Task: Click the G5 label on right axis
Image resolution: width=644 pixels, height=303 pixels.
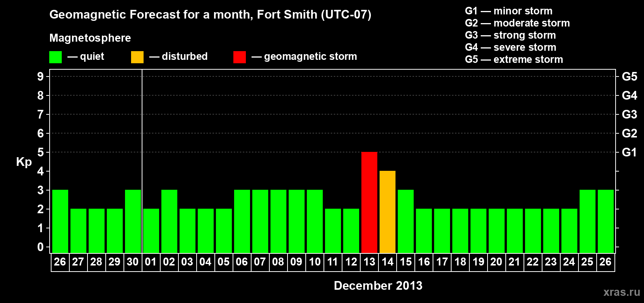Action: coord(629,77)
